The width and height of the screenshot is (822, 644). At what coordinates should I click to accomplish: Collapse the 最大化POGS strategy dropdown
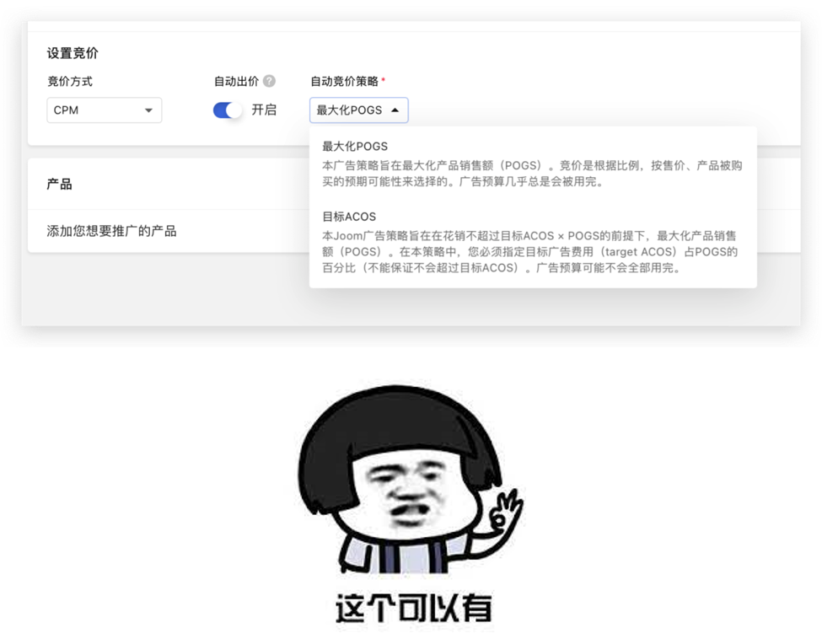click(358, 110)
